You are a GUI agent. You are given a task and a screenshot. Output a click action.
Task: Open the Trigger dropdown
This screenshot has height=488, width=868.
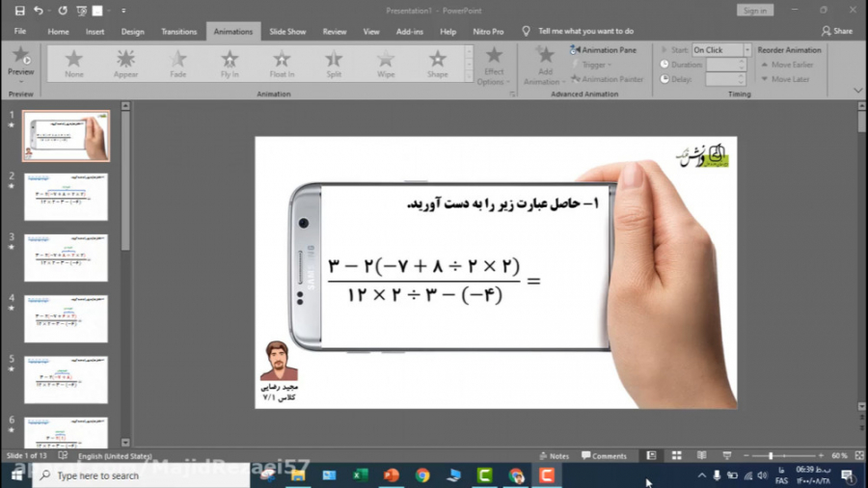(x=592, y=65)
